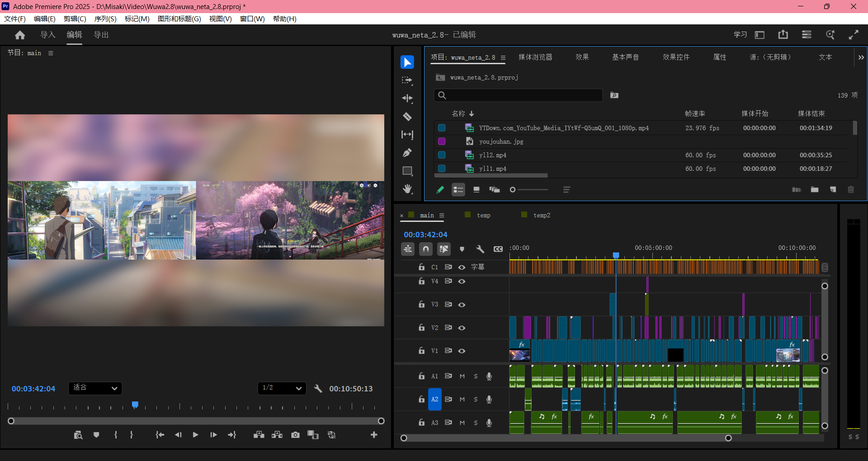This screenshot has height=461, width=868.
Task: Select the Ripple Edit tool
Action: [407, 99]
